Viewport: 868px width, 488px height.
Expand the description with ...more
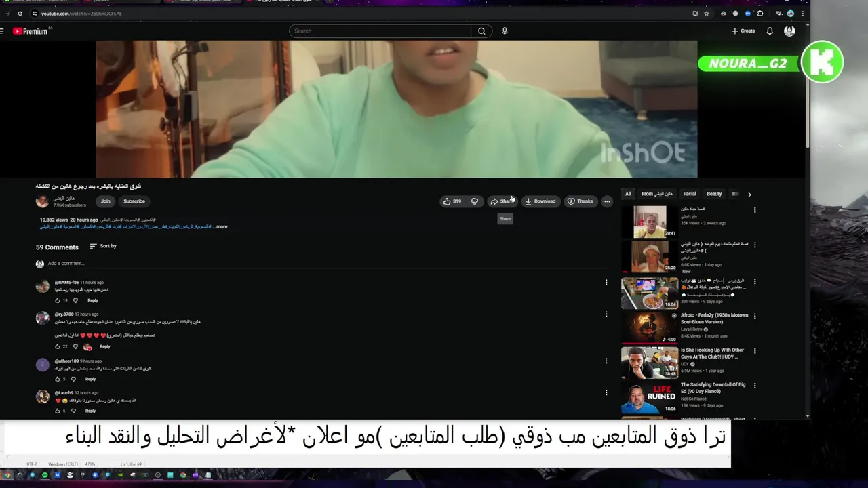[220, 227]
